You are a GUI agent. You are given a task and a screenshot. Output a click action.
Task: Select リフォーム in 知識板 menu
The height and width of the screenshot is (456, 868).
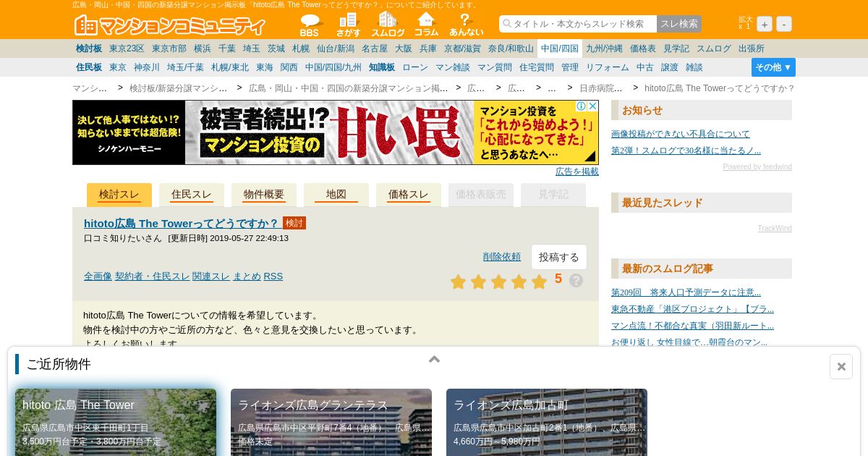coord(608,67)
